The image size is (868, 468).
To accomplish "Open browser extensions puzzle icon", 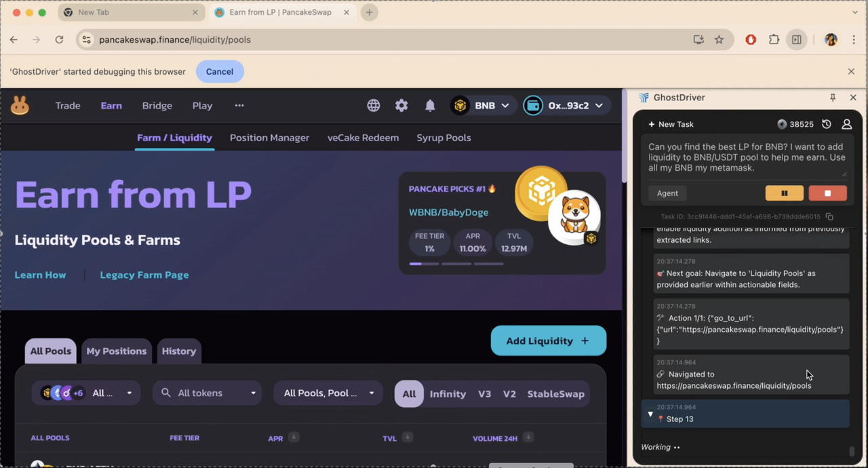I will tap(774, 40).
